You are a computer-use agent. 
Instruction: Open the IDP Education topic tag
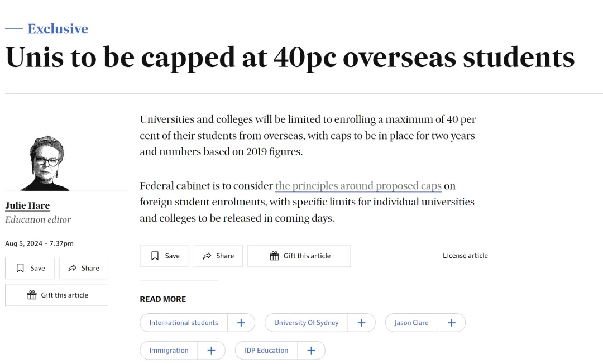(266, 350)
